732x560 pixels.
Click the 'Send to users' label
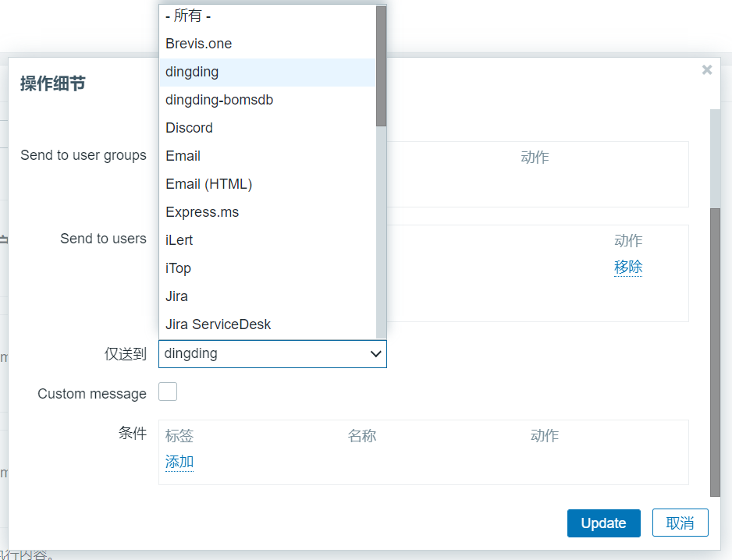click(103, 239)
